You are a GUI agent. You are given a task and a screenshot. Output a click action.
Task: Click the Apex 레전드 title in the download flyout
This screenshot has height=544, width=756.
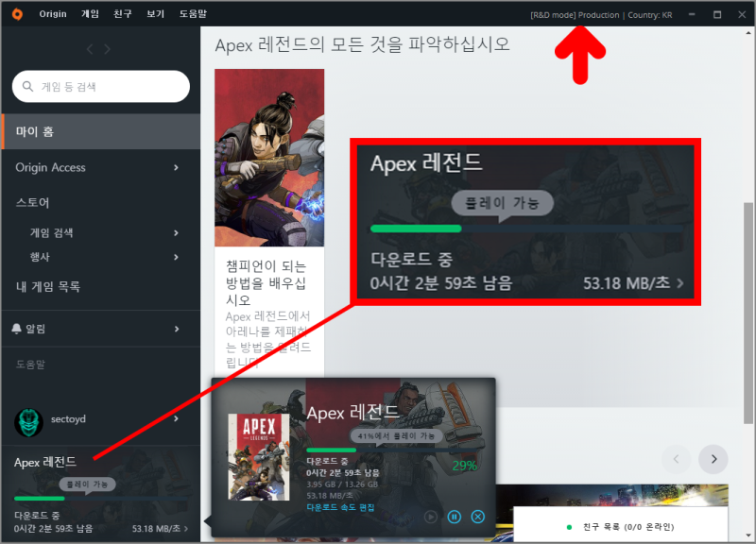352,413
